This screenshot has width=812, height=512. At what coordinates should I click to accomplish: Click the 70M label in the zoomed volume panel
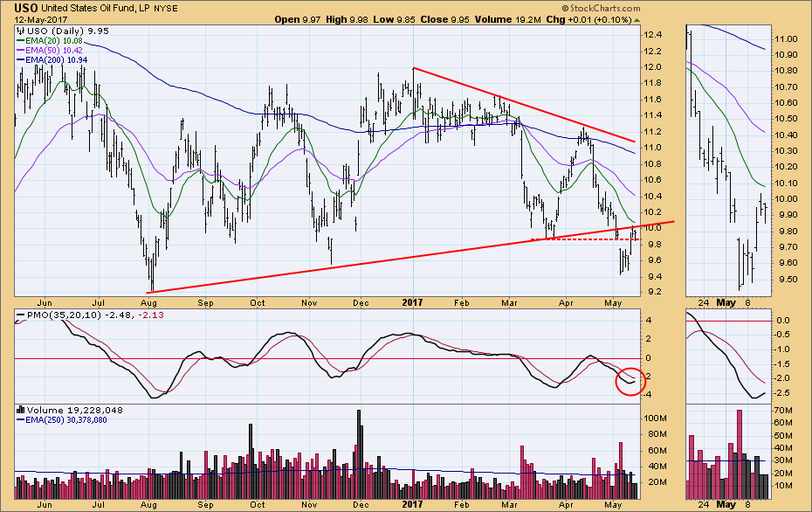point(783,411)
